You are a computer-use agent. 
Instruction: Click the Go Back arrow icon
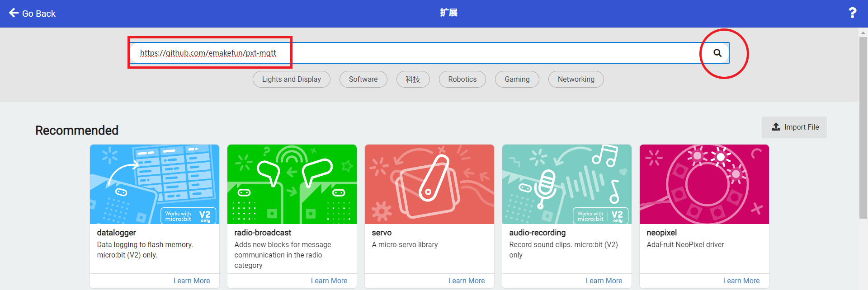[14, 13]
